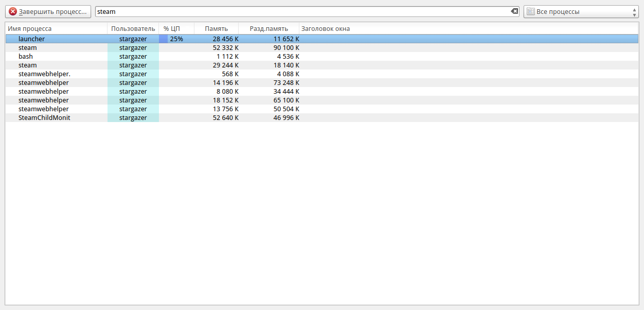Image resolution: width=644 pixels, height=310 pixels.
Task: Click 'stargazer' user in the launcher row
Action: [133, 39]
